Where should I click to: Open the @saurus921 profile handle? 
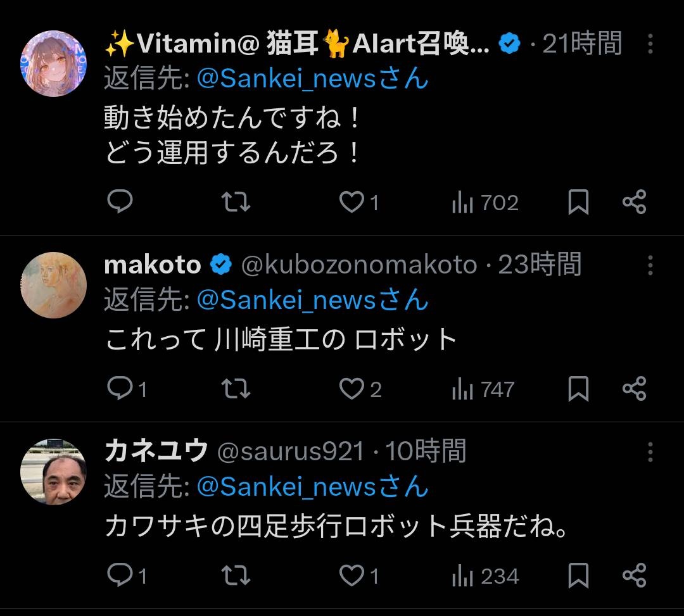pos(291,452)
